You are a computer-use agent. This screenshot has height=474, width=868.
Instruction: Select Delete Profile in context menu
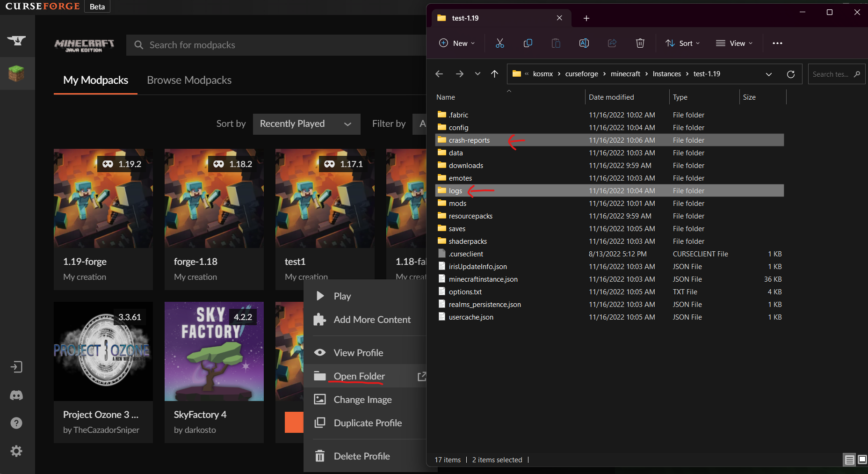362,456
